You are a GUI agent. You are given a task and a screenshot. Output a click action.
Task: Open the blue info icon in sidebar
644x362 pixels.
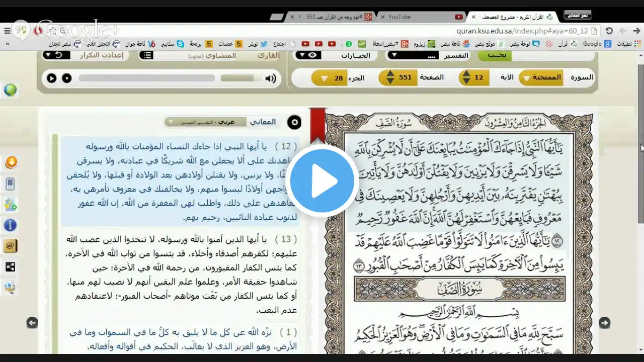tap(10, 225)
